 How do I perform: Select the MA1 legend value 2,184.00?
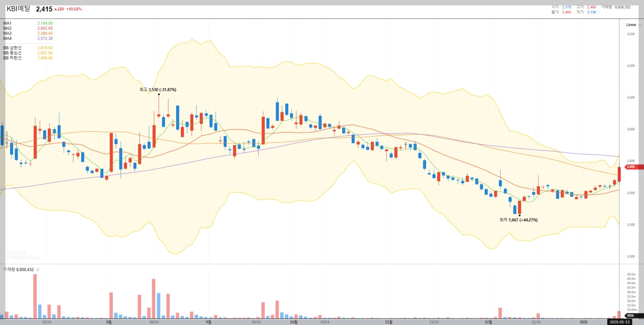click(45, 23)
